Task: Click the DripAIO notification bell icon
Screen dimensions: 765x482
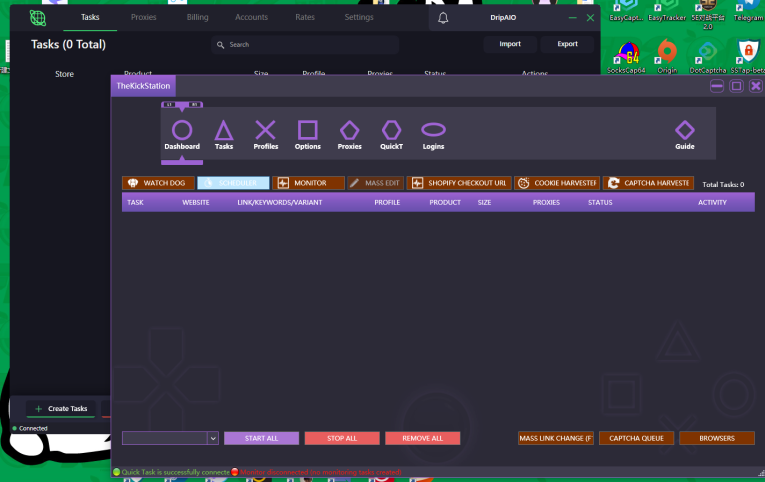Action: point(443,18)
